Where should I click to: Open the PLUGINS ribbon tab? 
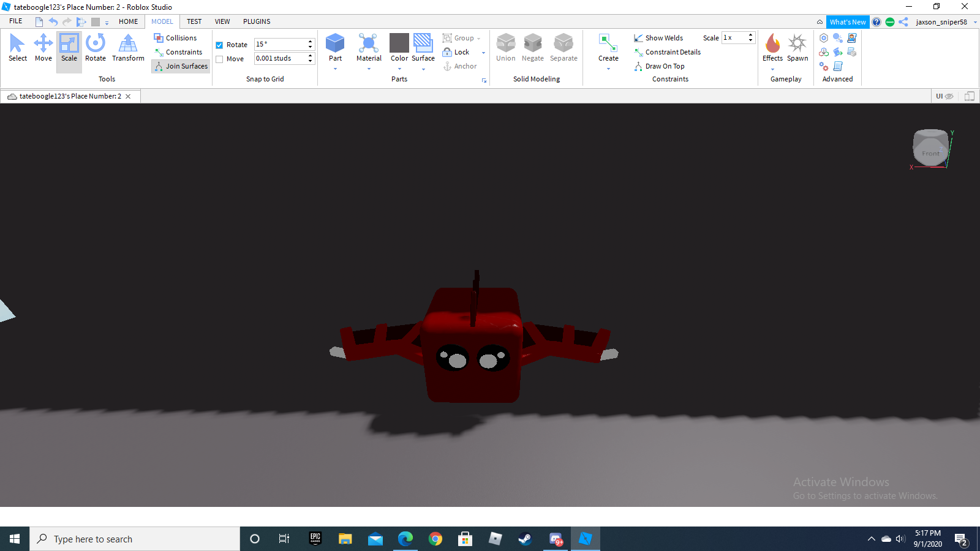pos(257,21)
